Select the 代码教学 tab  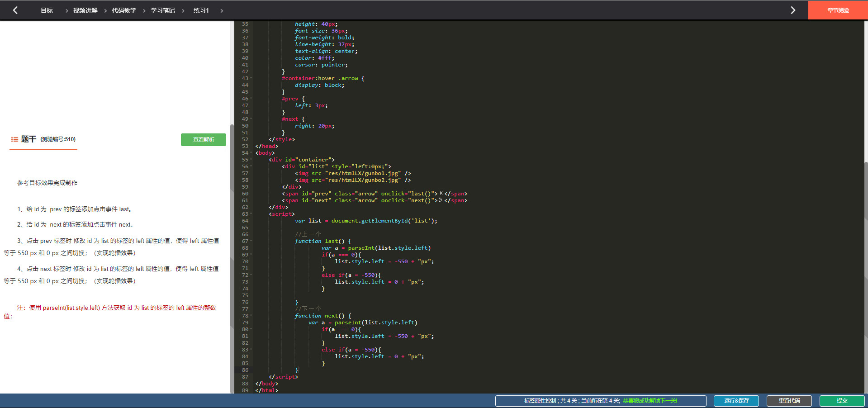[x=124, y=10]
